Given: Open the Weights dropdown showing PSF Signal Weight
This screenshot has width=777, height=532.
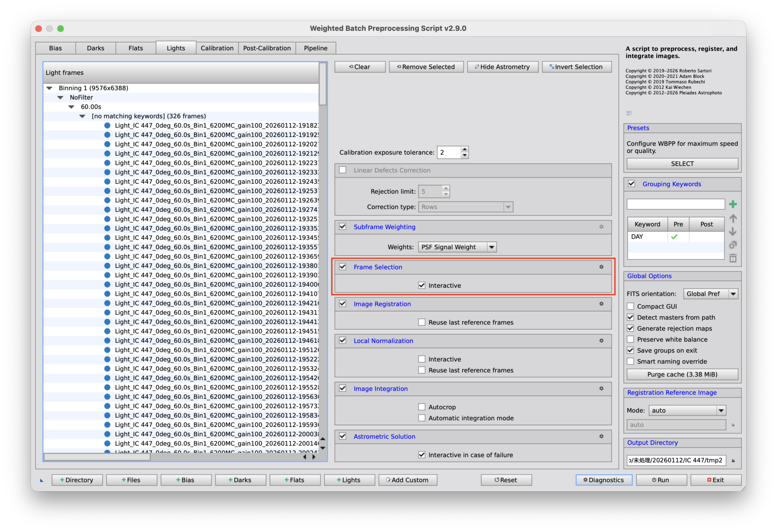Looking at the screenshot, I should tap(457, 247).
